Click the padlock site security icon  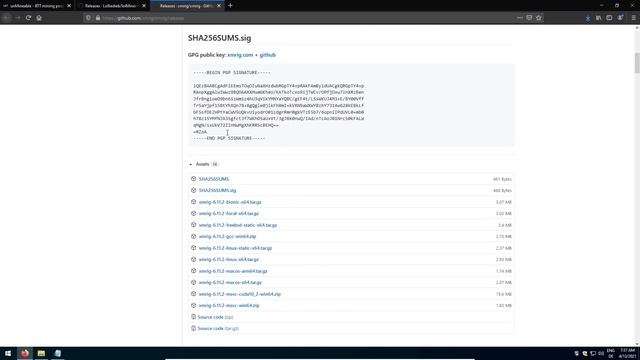[98, 18]
